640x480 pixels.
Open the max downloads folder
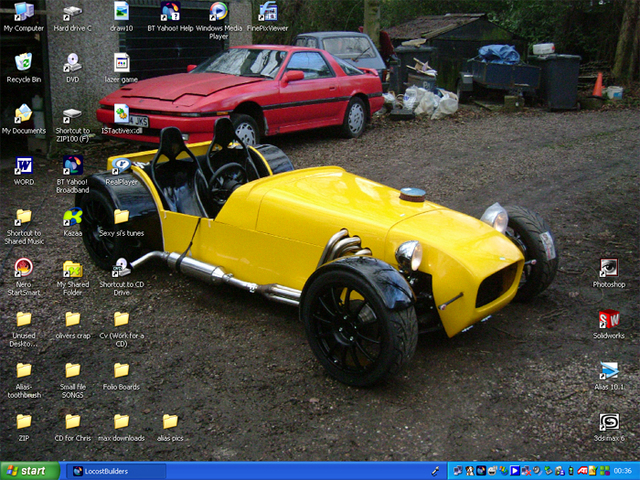(x=121, y=427)
